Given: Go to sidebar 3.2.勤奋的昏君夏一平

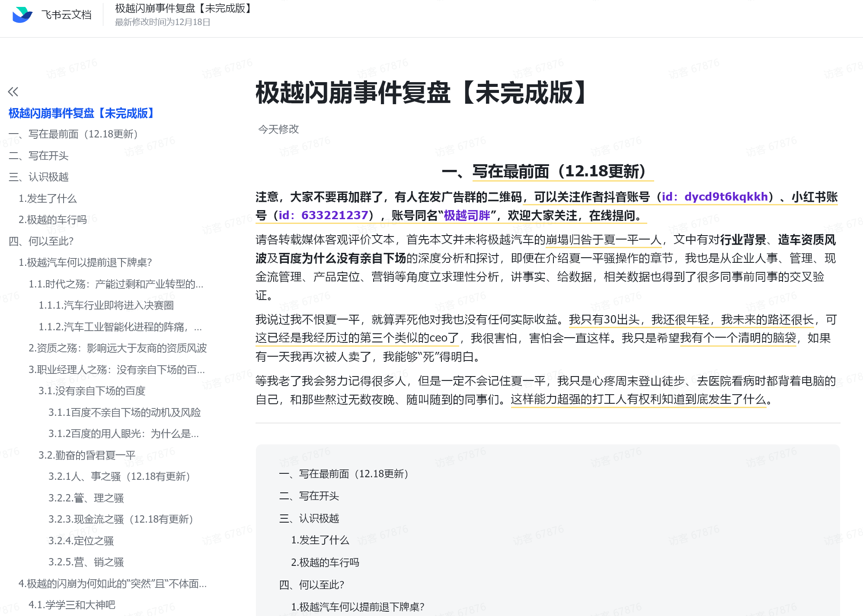Looking at the screenshot, I should [x=87, y=455].
